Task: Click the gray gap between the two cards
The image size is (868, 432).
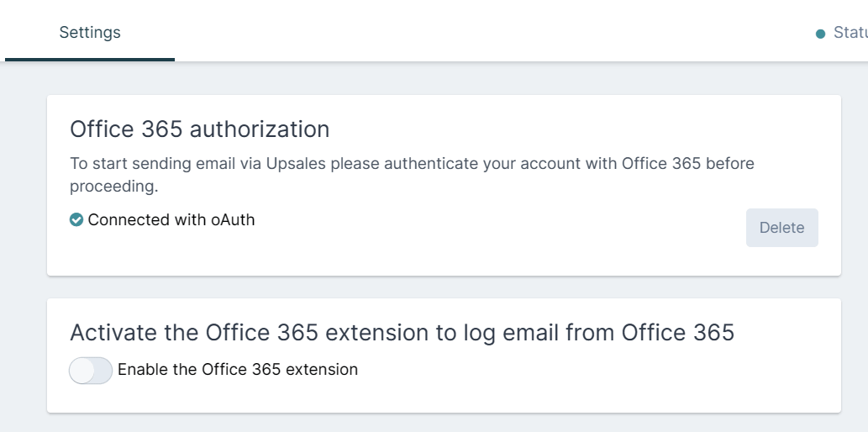Action: click(x=443, y=287)
